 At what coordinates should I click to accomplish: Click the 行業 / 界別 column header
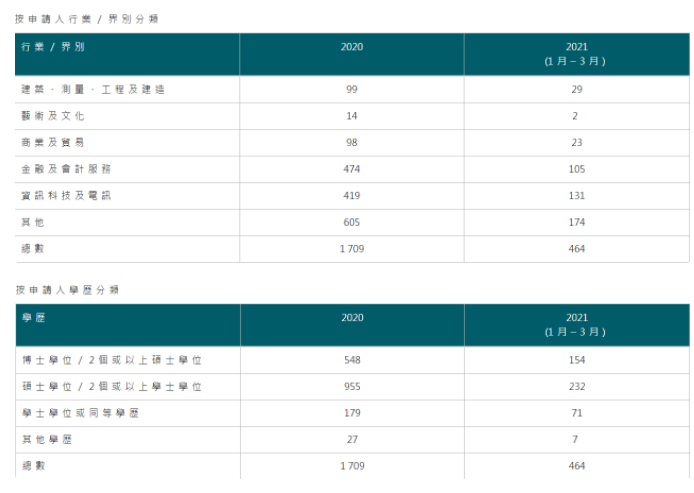(x=52, y=47)
